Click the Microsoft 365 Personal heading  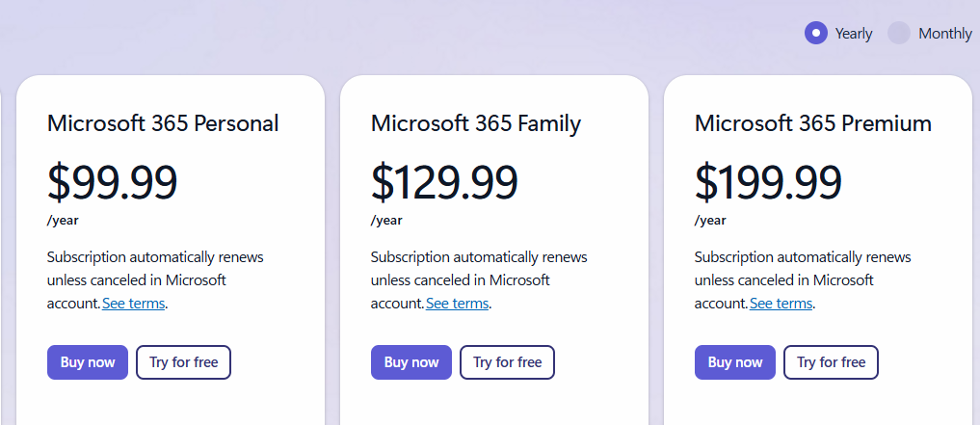point(163,123)
